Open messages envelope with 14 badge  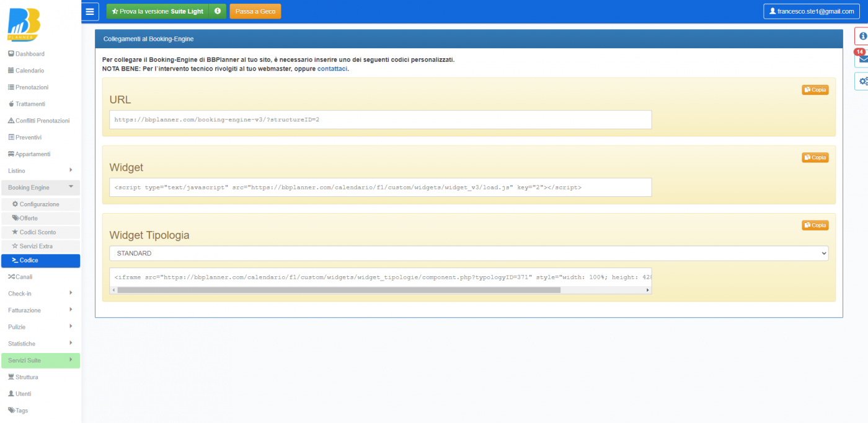[862, 59]
